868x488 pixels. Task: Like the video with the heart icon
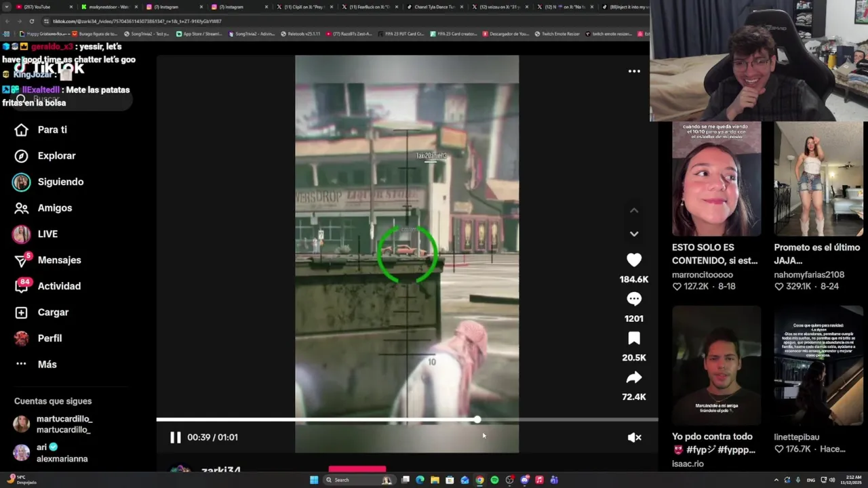click(x=634, y=260)
